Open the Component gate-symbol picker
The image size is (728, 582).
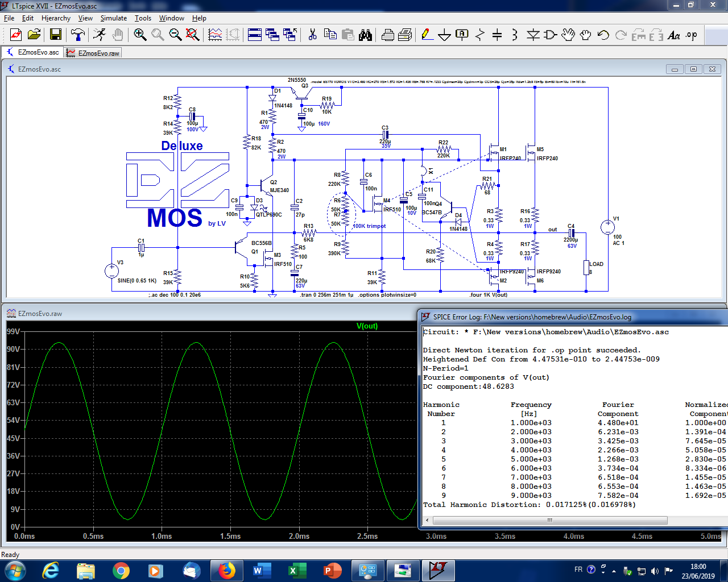550,35
